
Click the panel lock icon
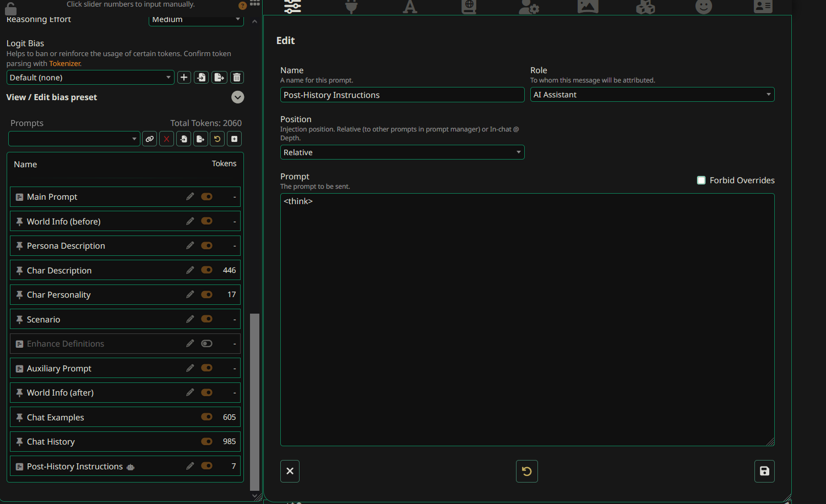(x=10, y=8)
